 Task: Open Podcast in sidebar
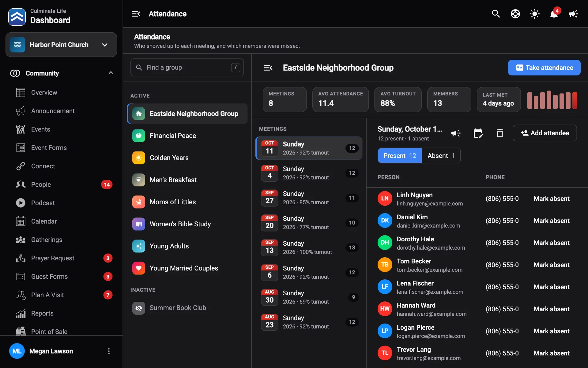pyautogui.click(x=61, y=203)
